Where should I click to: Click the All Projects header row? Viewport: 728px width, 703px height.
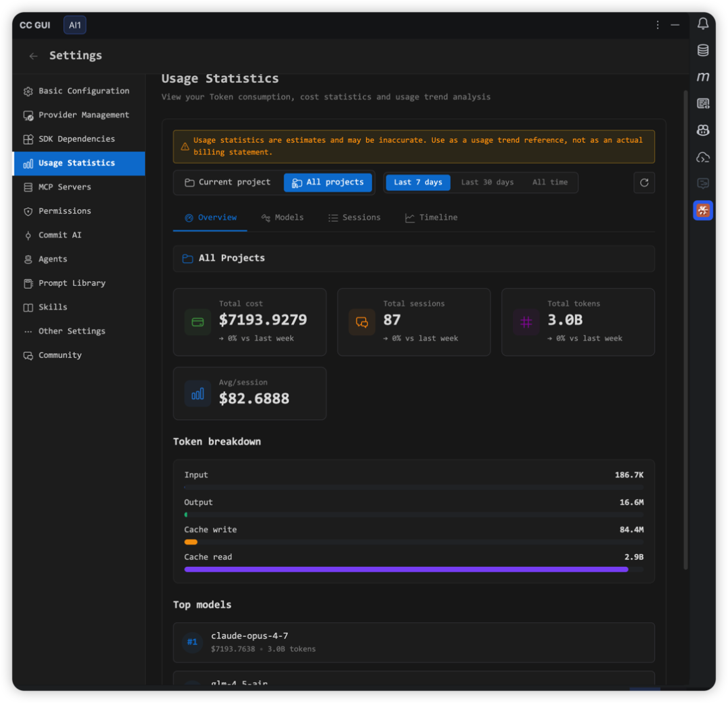(414, 259)
